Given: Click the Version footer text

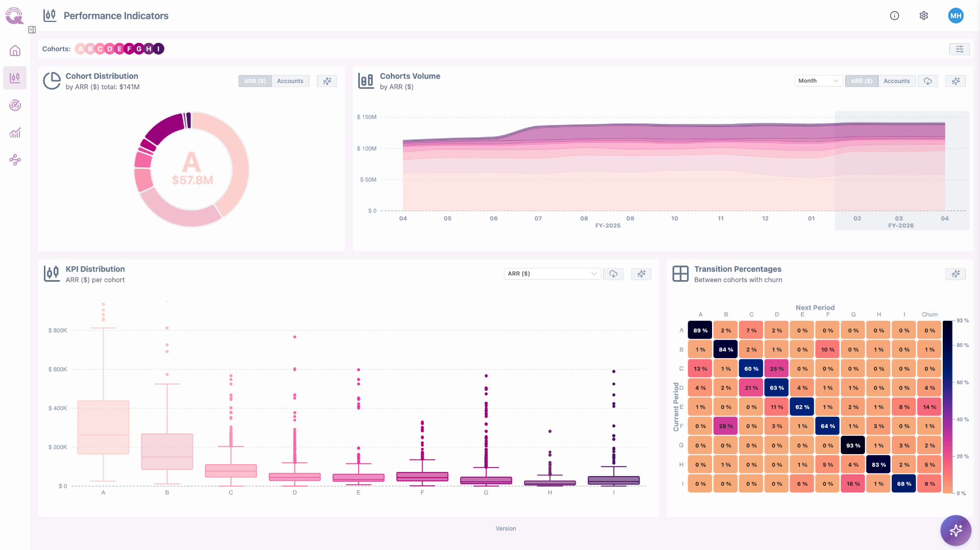Looking at the screenshot, I should point(505,529).
